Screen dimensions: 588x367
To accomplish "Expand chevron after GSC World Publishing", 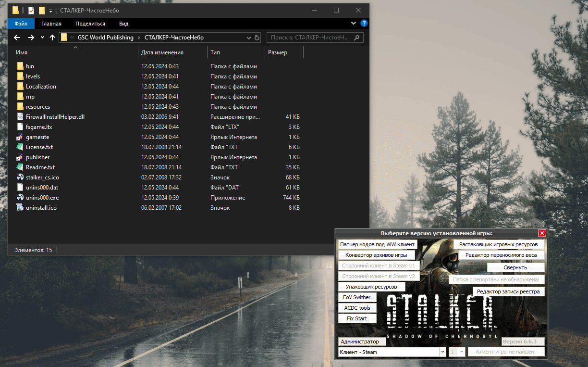I will coord(139,38).
